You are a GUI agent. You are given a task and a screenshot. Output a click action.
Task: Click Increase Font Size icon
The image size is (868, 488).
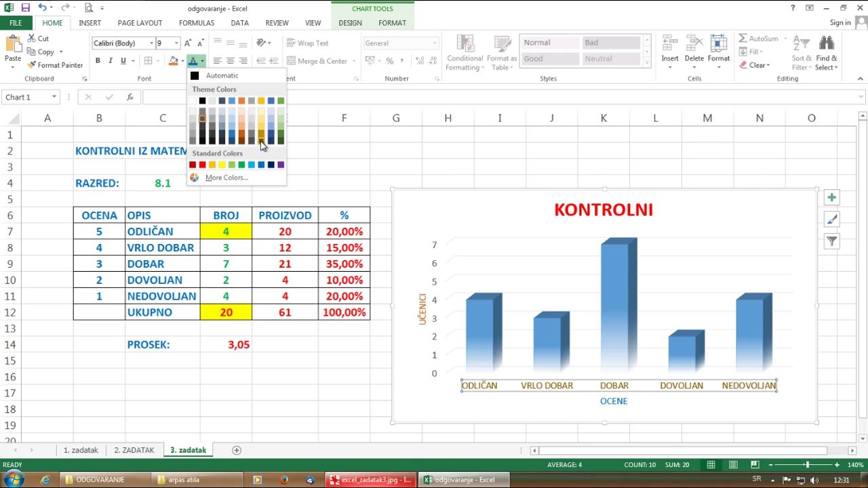(189, 43)
